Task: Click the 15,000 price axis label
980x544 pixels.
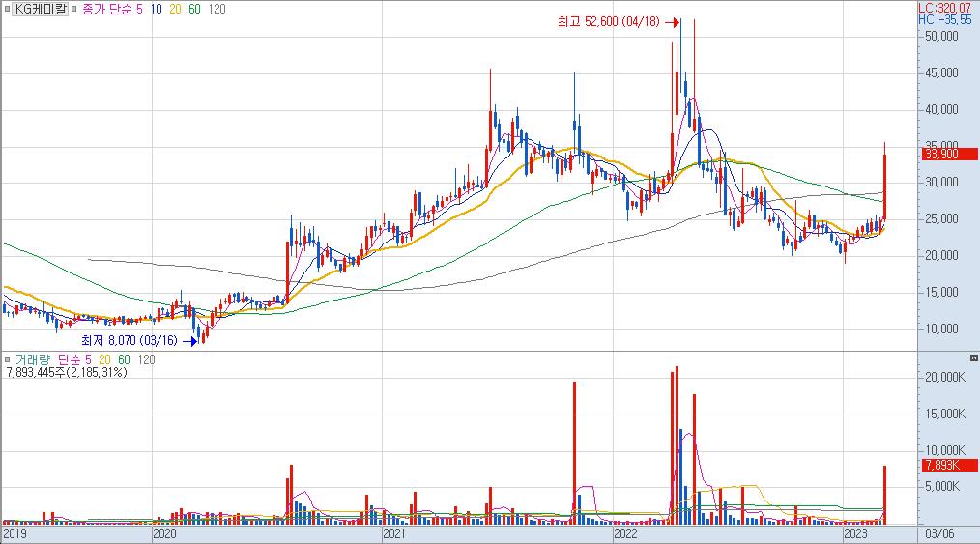Action: (940, 293)
